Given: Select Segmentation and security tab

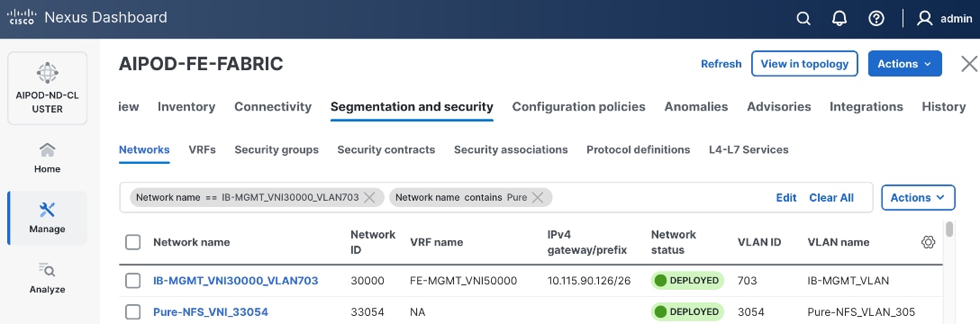Looking at the screenshot, I should click(x=412, y=107).
